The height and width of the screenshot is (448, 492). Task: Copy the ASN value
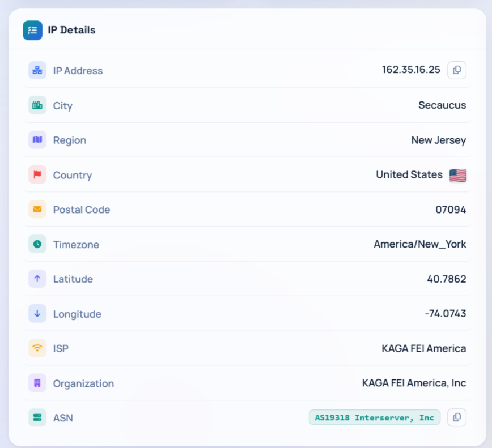456,417
